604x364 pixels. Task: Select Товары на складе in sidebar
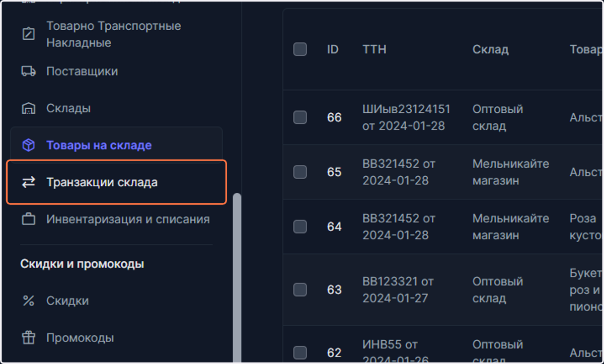(x=116, y=145)
